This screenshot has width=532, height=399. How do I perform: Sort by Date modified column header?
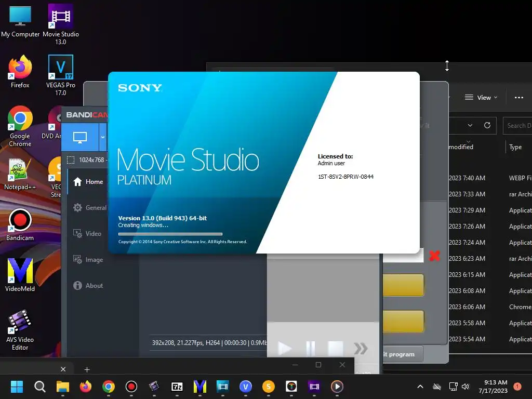[x=461, y=147]
